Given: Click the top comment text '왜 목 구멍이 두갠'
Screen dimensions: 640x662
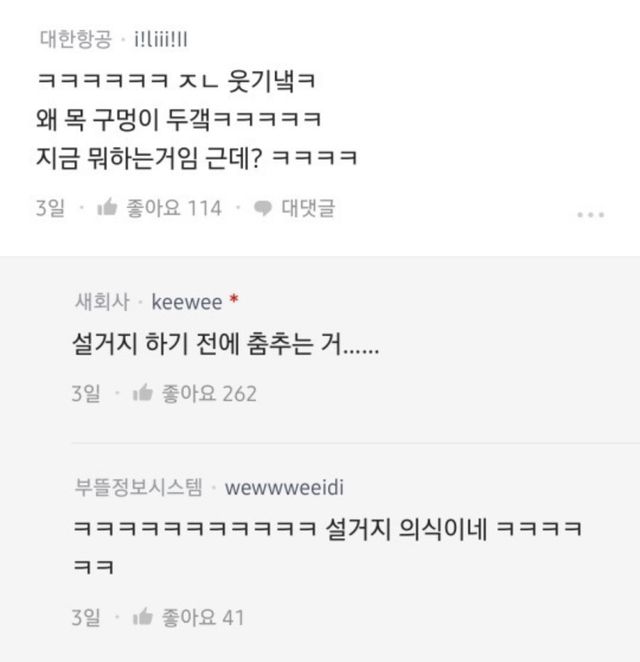Looking at the screenshot, I should 123,119.
